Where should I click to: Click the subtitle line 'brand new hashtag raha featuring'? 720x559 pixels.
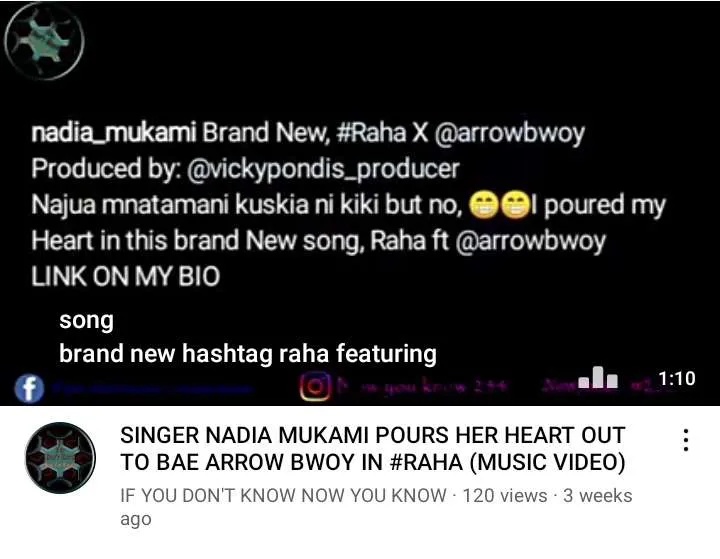pyautogui.click(x=248, y=354)
